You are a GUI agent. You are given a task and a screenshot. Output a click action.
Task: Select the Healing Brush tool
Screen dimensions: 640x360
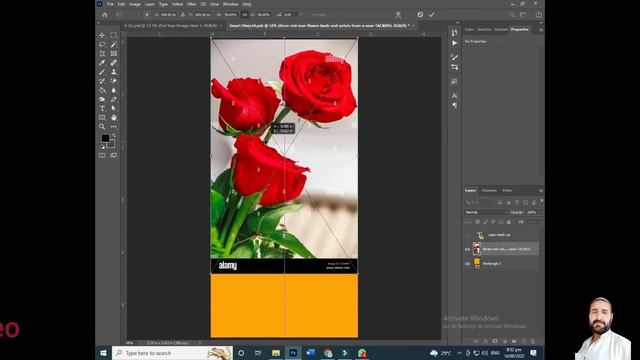[x=114, y=63]
